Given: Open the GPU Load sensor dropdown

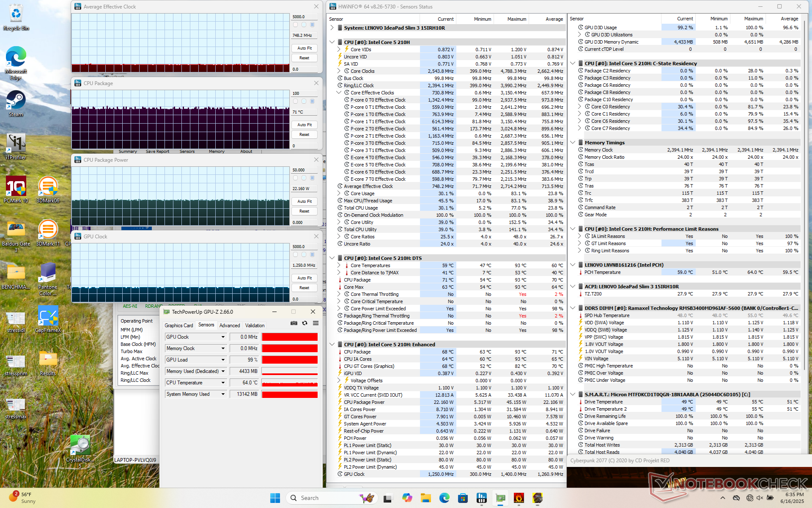Looking at the screenshot, I should point(223,360).
